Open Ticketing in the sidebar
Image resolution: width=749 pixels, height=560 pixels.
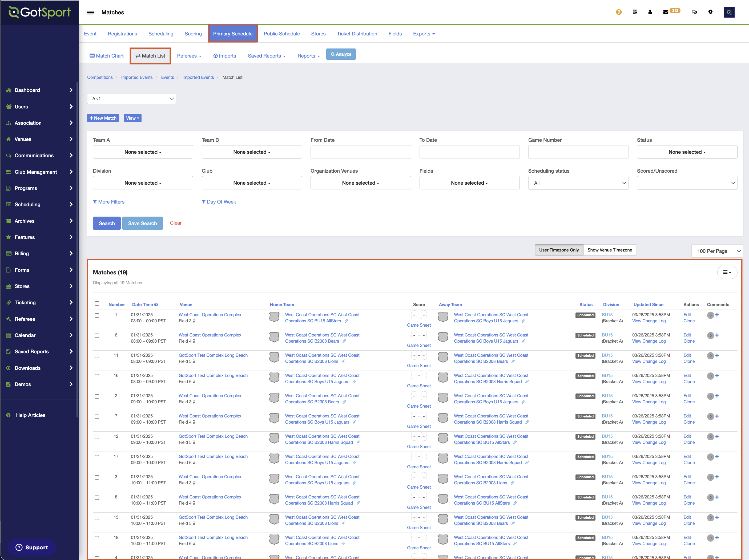click(x=39, y=302)
